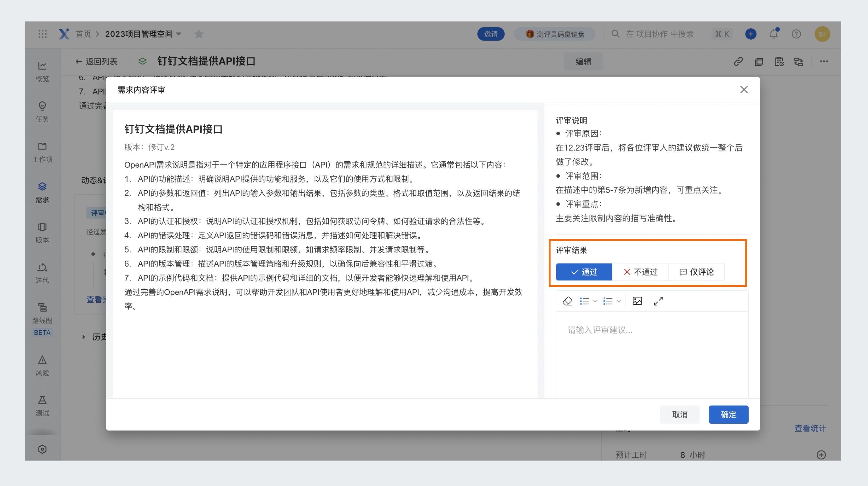
Task: Click the 版本: 修订v.2 text
Action: coord(149,147)
